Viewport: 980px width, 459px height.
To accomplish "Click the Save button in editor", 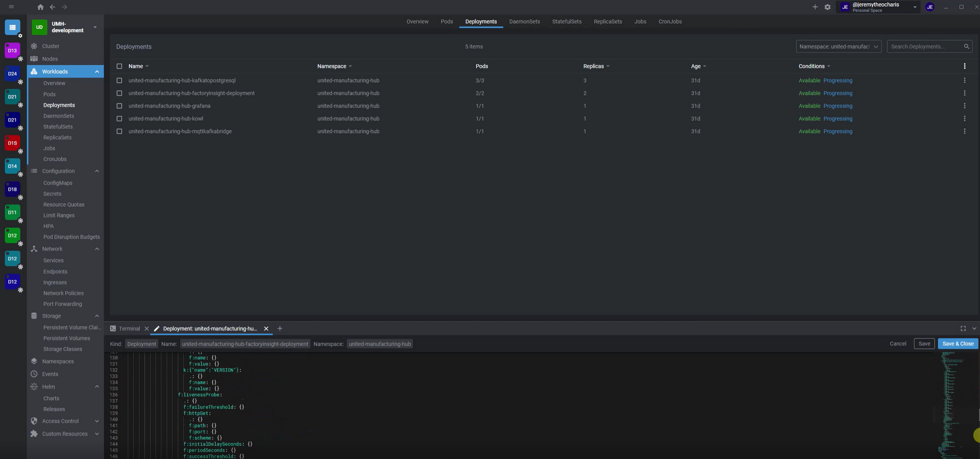I will click(x=924, y=344).
